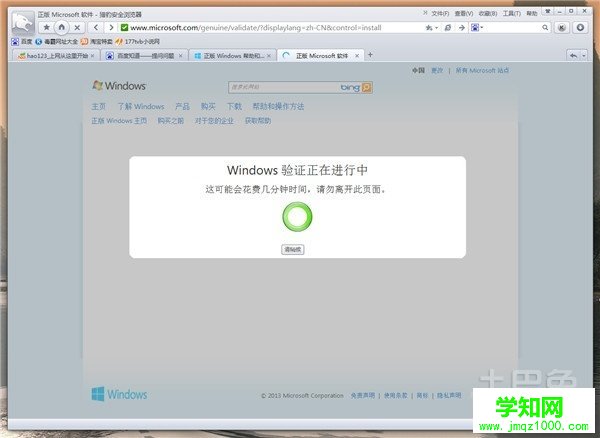The height and width of the screenshot is (438, 600).
Task: Open the 主页 navigation item
Action: 98,106
